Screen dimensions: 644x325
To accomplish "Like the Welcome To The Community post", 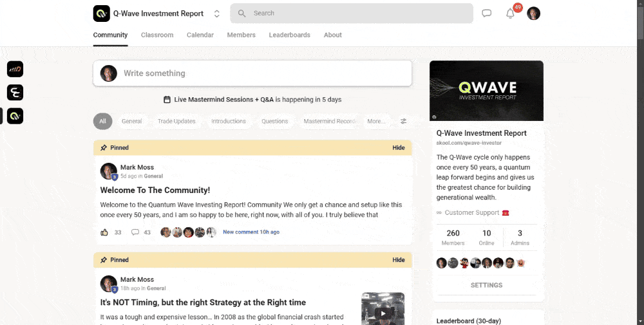I will pyautogui.click(x=104, y=232).
